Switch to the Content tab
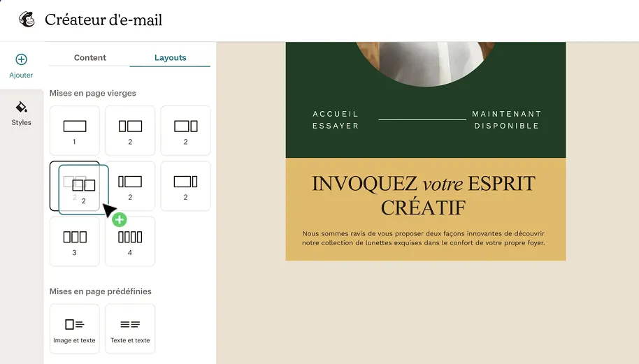639x364 pixels. pyautogui.click(x=89, y=57)
